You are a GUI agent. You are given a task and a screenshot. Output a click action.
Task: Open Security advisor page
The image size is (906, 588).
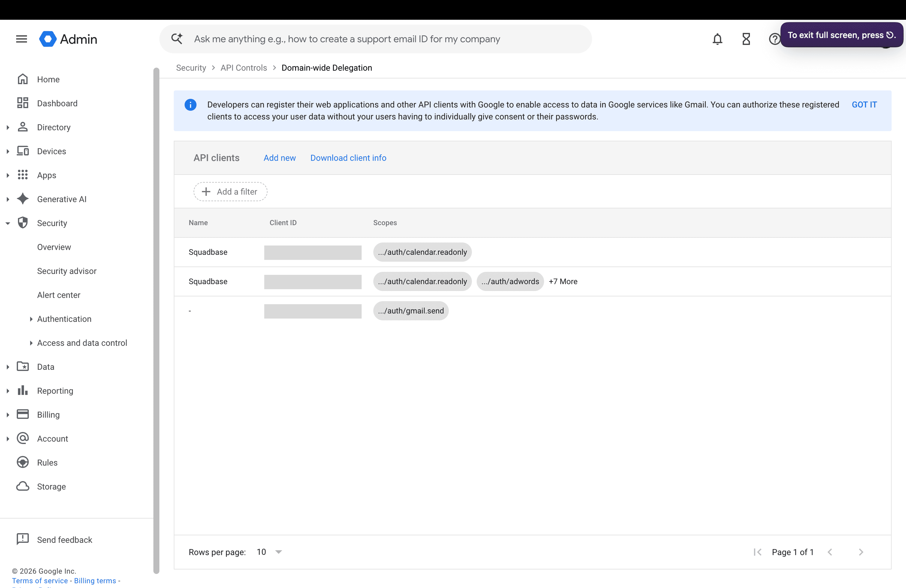(67, 271)
